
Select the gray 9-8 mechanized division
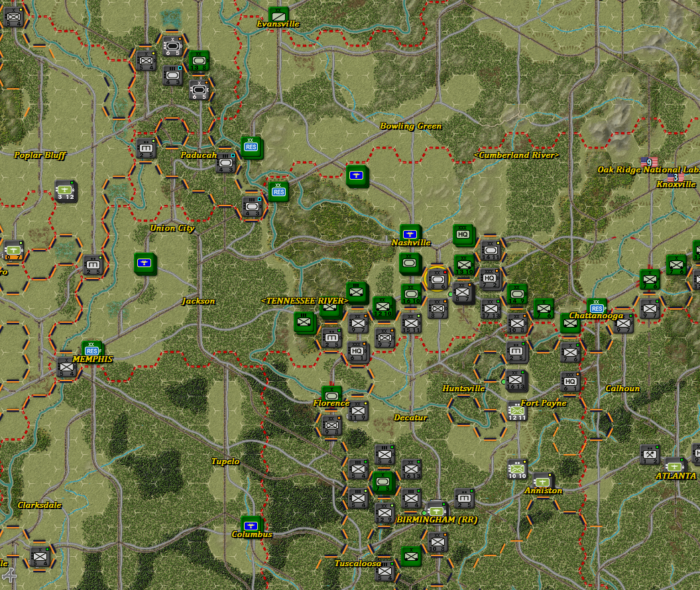[331, 426]
